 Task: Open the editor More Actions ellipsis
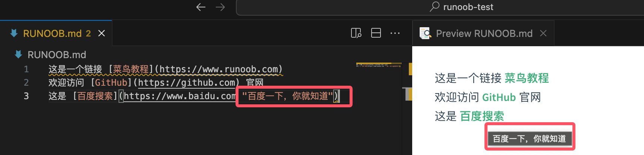pyautogui.click(x=395, y=33)
